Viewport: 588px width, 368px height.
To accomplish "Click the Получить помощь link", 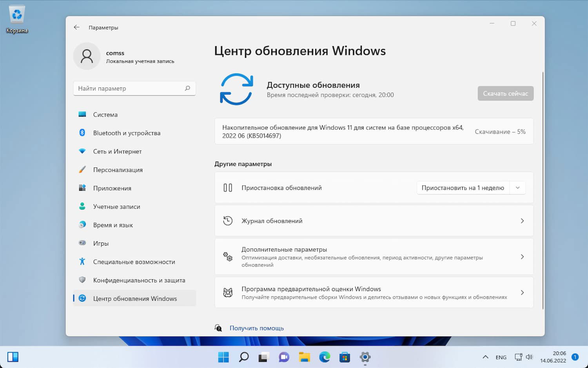I will tap(256, 328).
